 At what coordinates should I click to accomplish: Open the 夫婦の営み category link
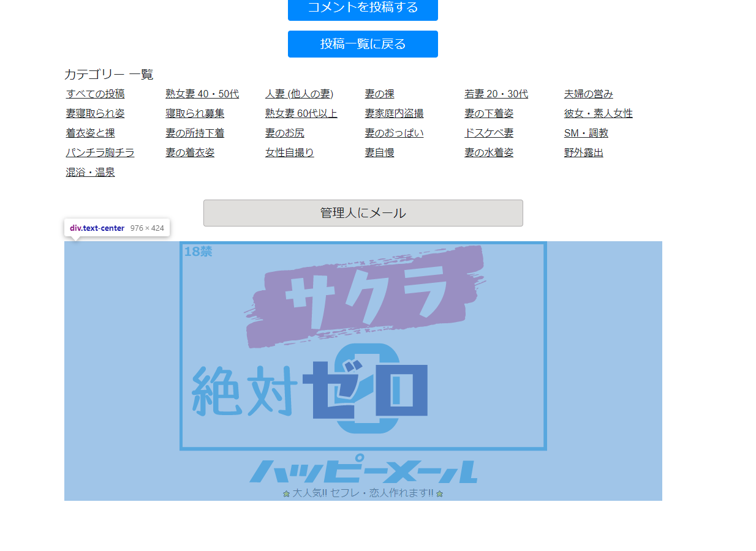(x=589, y=94)
